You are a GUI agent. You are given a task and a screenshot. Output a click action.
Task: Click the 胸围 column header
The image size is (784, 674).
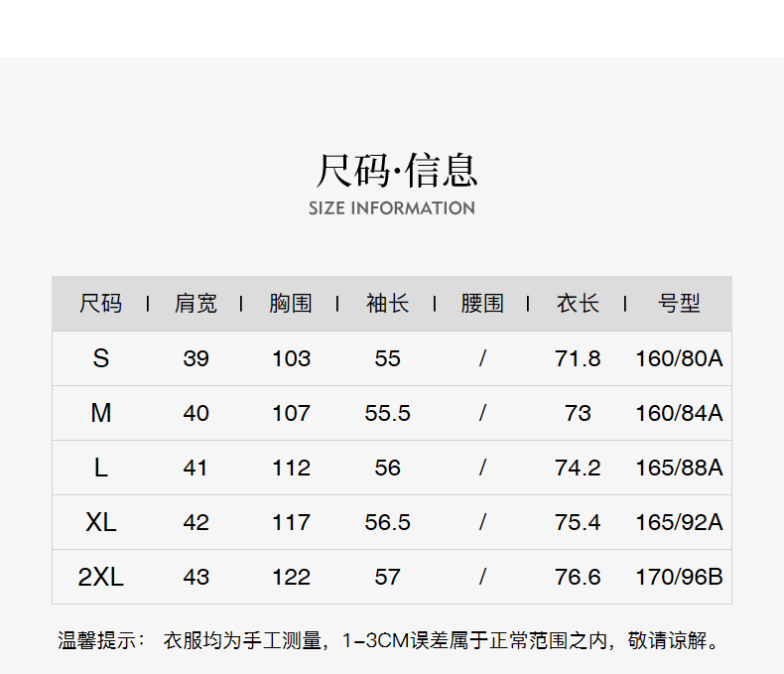(291, 304)
